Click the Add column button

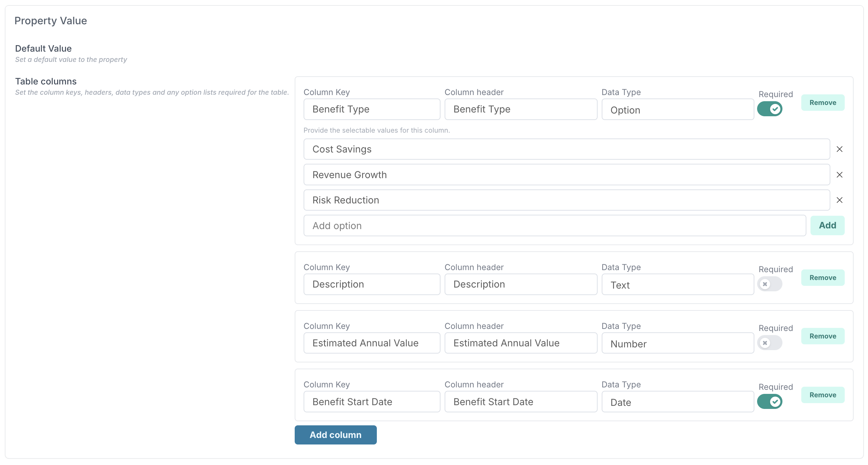(335, 435)
